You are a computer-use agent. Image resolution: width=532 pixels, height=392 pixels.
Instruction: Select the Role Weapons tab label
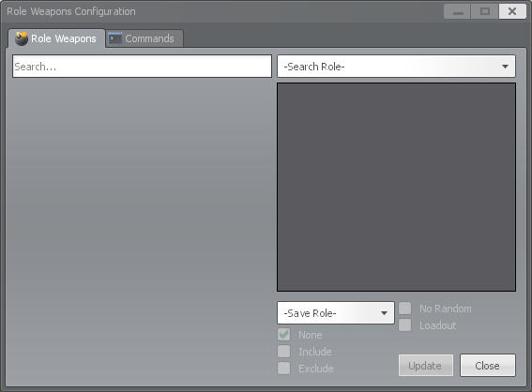[64, 38]
